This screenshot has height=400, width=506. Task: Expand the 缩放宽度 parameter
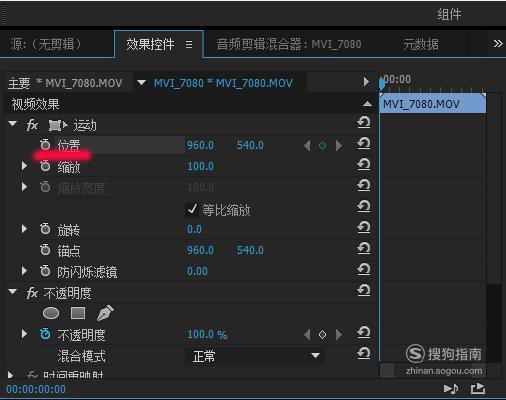pos(24,187)
